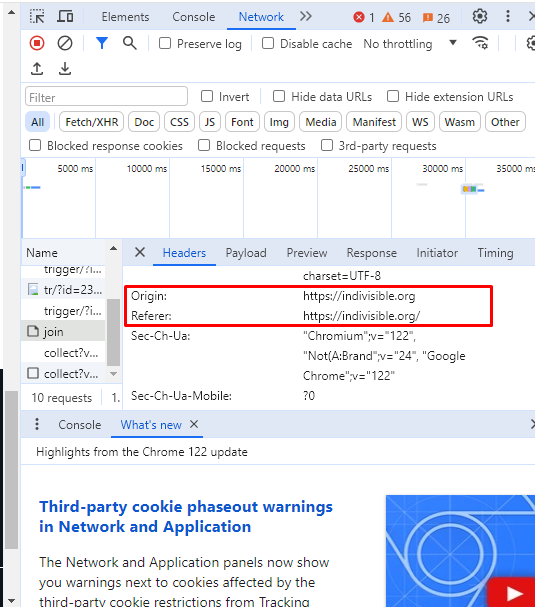This screenshot has width=535, height=607.
Task: Toggle the device toolbar icon
Action: [65, 17]
